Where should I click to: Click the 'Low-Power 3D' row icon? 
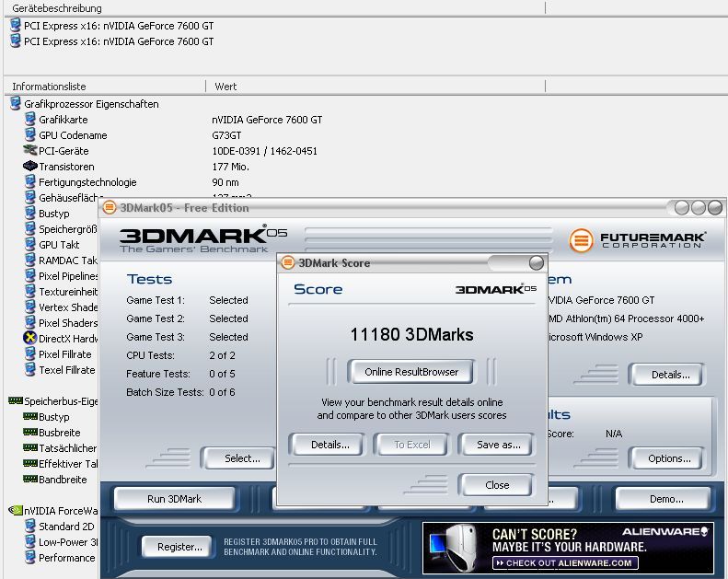pyautogui.click(x=30, y=541)
